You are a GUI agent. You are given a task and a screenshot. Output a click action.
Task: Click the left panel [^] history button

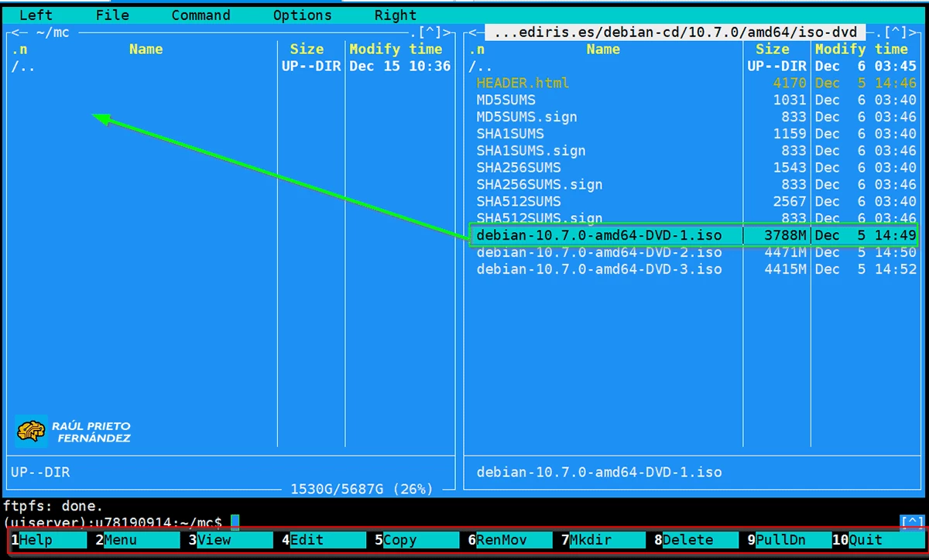pyautogui.click(x=430, y=32)
